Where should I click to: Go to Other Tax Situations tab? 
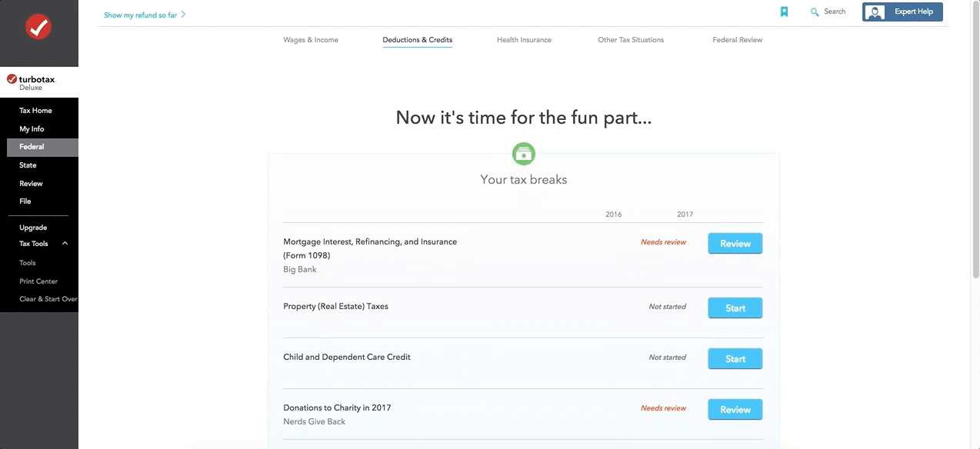click(631, 40)
